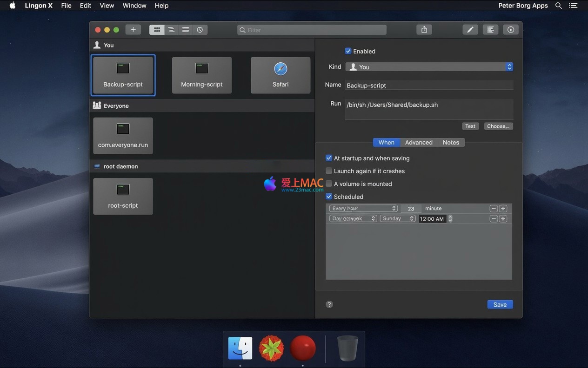Select the Safari job thumbnail
The width and height of the screenshot is (588, 368).
[x=281, y=75]
